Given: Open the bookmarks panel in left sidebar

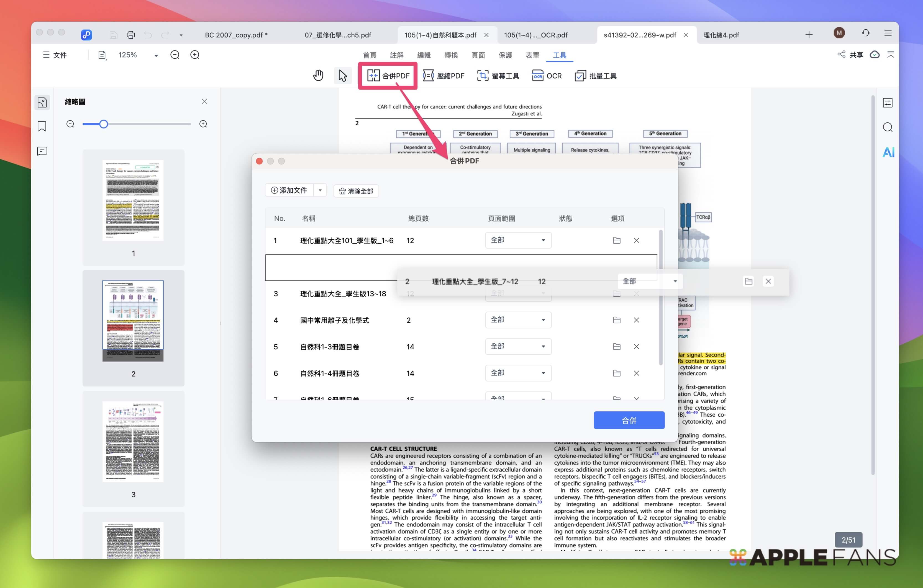Looking at the screenshot, I should point(42,127).
